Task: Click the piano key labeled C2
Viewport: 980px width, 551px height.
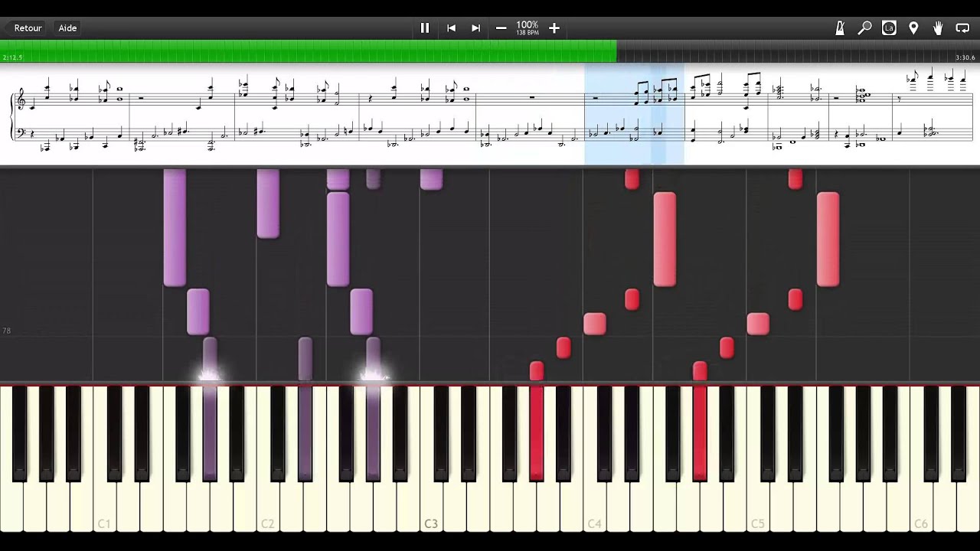Action: point(267,459)
